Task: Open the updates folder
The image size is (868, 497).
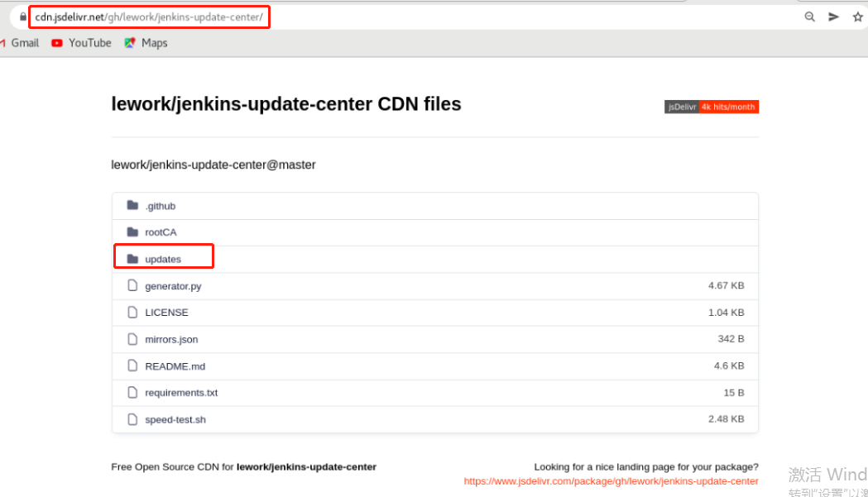Action: click(163, 259)
